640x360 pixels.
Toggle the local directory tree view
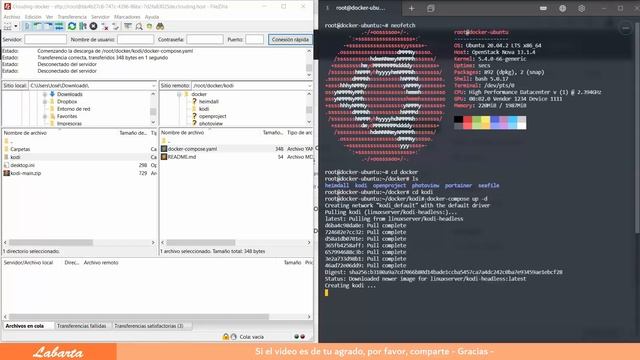(38, 27)
